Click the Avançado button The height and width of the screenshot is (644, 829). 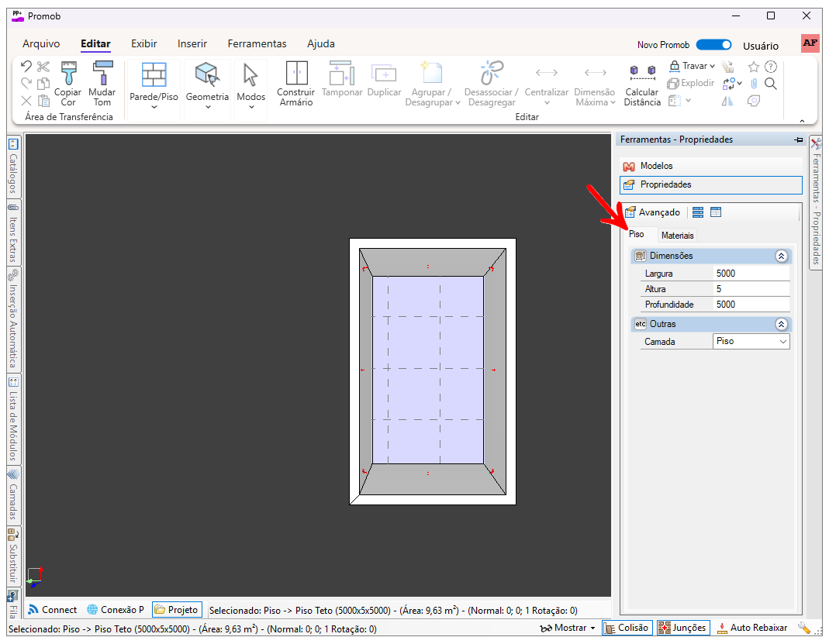click(x=652, y=212)
